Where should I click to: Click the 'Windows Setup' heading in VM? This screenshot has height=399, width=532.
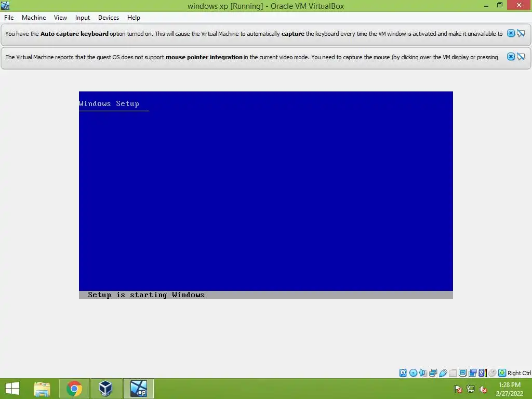tap(109, 103)
